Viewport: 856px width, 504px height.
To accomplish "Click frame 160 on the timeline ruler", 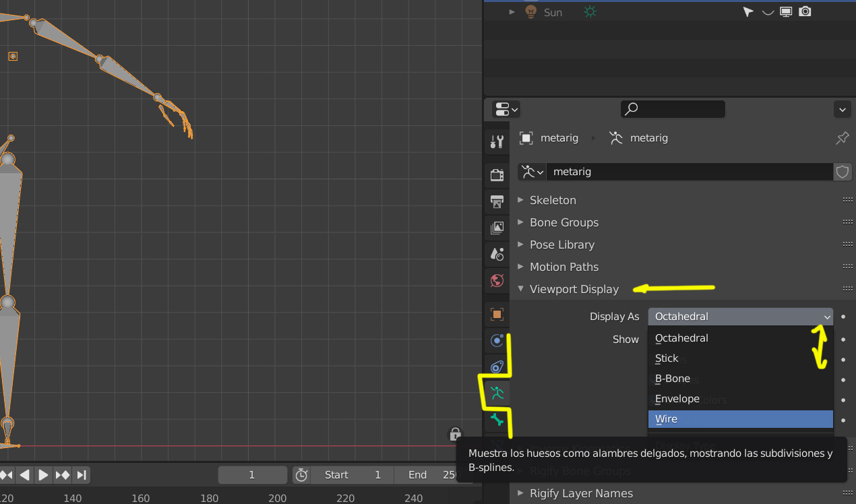I will (141, 499).
